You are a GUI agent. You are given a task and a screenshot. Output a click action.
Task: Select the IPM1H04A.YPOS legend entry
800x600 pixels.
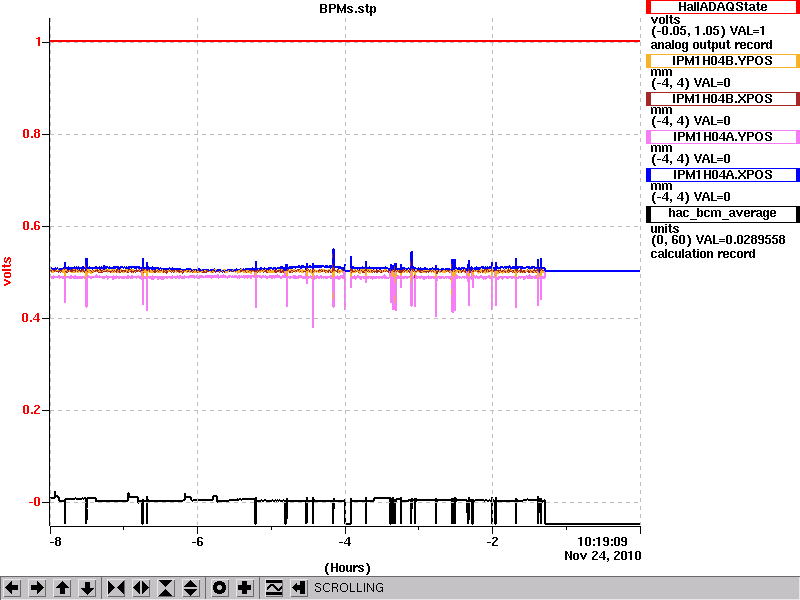[x=722, y=137]
